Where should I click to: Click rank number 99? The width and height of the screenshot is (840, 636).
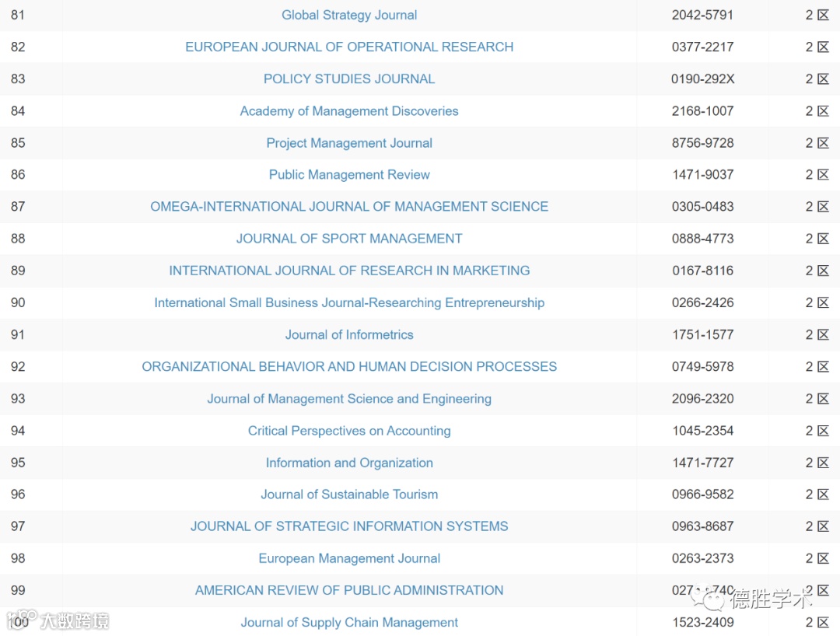coord(18,590)
